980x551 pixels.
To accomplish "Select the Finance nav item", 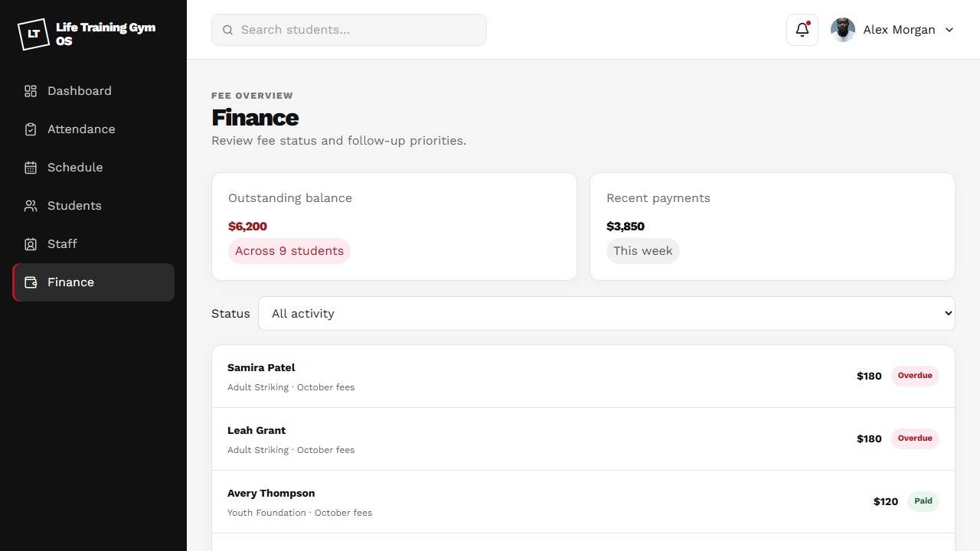I will tap(93, 282).
